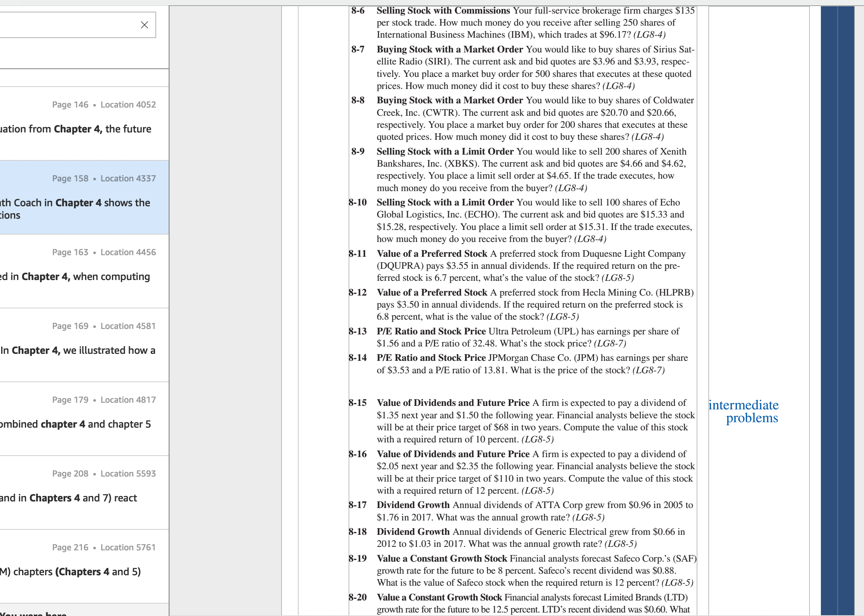Screen dimensions: 864x616
Task: Select the highlighted result at Page 158, Location 4337
Action: (84, 197)
